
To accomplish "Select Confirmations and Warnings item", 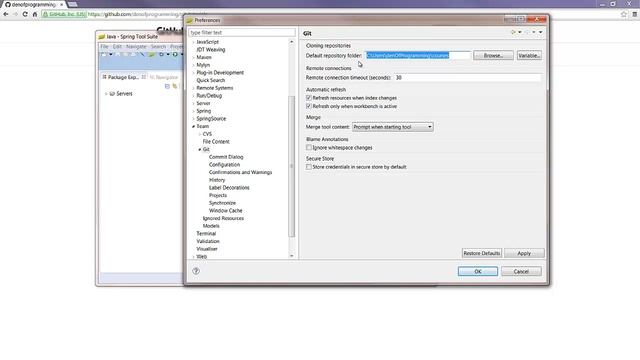I will (240, 173).
